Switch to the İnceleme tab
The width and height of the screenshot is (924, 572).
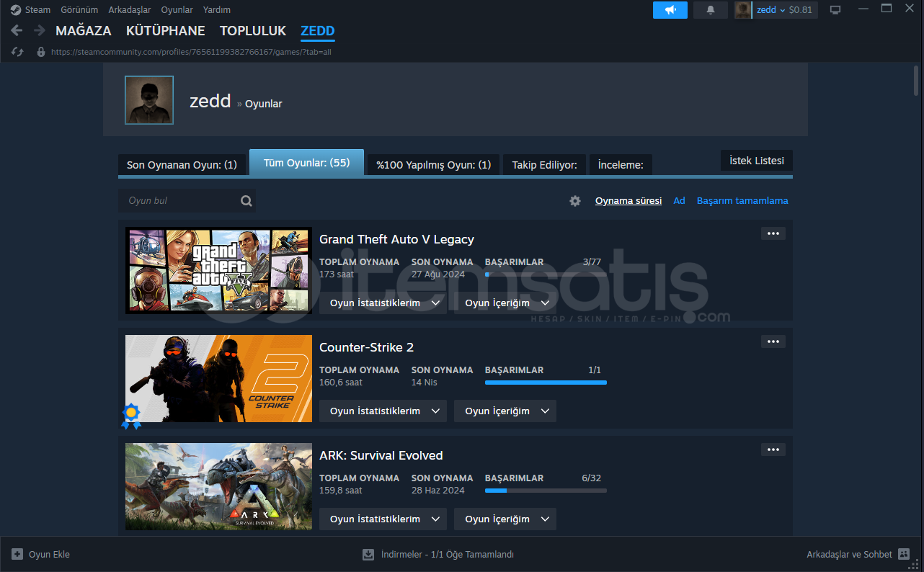621,165
